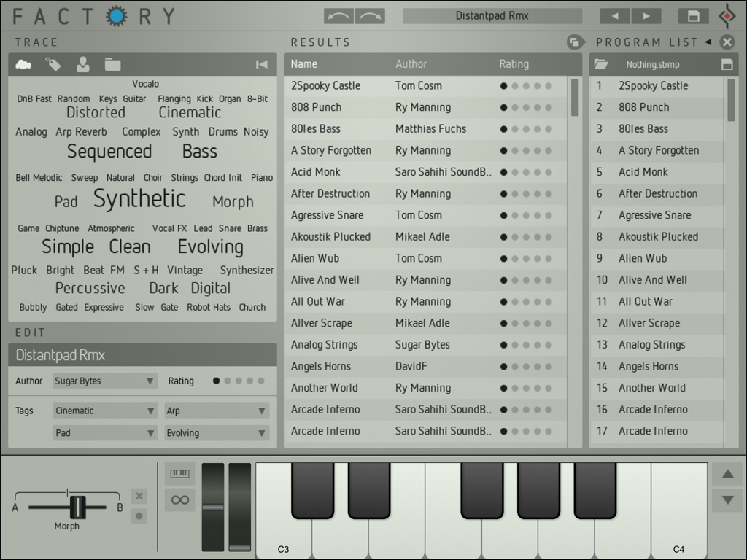Click the X button beside Morph
This screenshot has height=560, width=747.
coord(139,496)
